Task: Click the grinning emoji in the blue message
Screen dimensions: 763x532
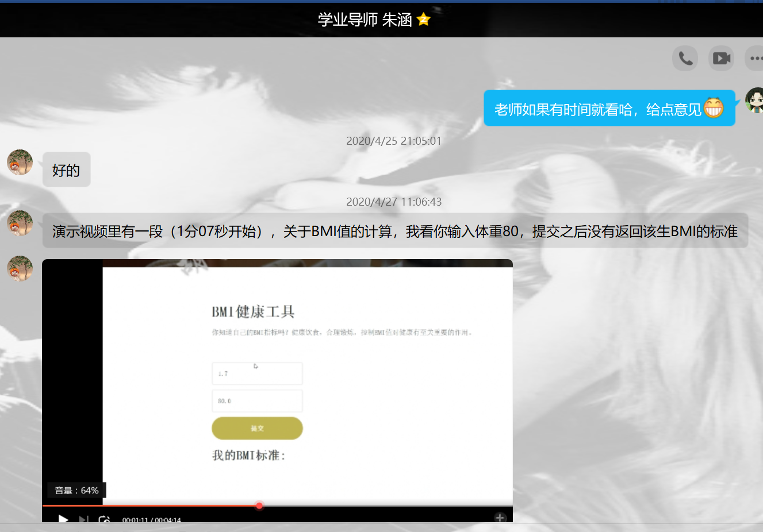Action: (x=714, y=107)
